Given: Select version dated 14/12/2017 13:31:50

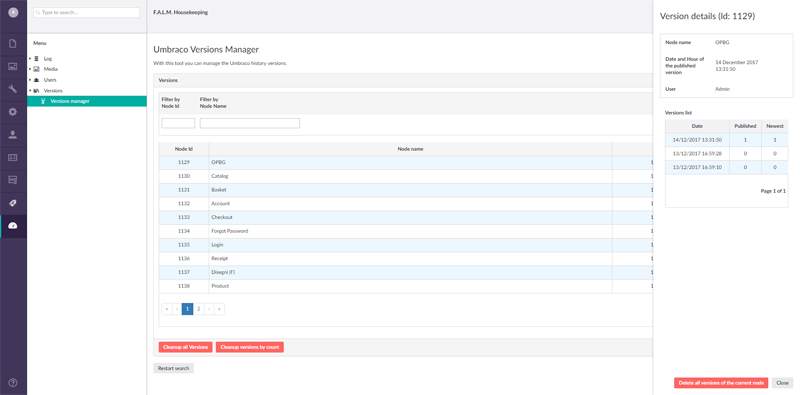Looking at the screenshot, I should click(727, 140).
